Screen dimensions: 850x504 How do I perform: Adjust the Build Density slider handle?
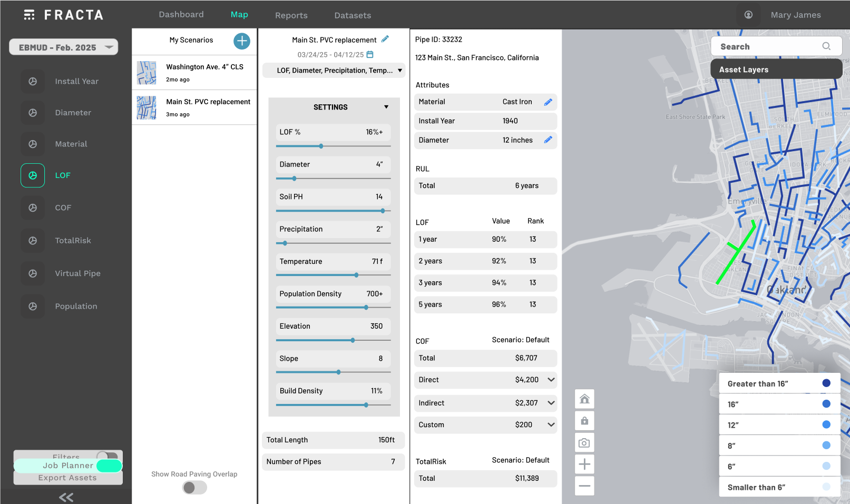pyautogui.click(x=366, y=405)
